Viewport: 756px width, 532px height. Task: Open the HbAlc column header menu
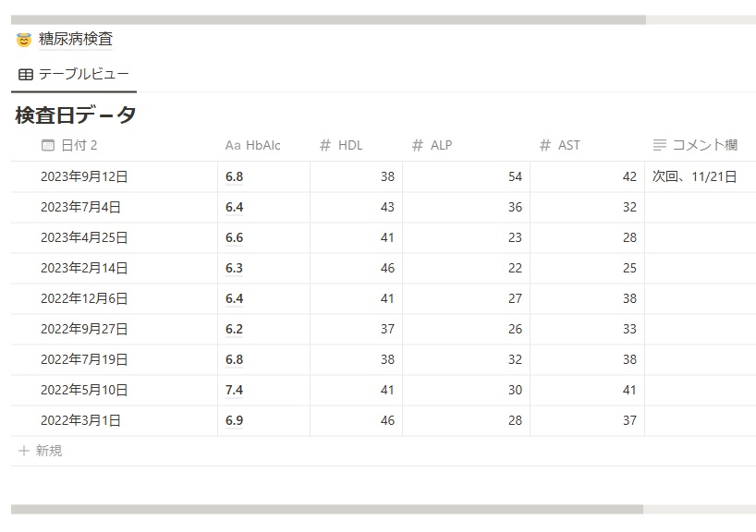[x=263, y=145]
